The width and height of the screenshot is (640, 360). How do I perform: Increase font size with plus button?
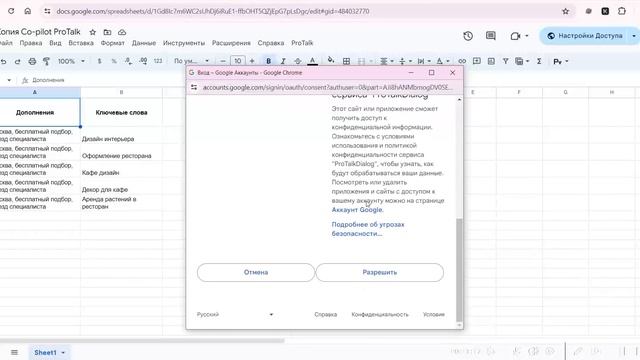pyautogui.click(x=252, y=61)
